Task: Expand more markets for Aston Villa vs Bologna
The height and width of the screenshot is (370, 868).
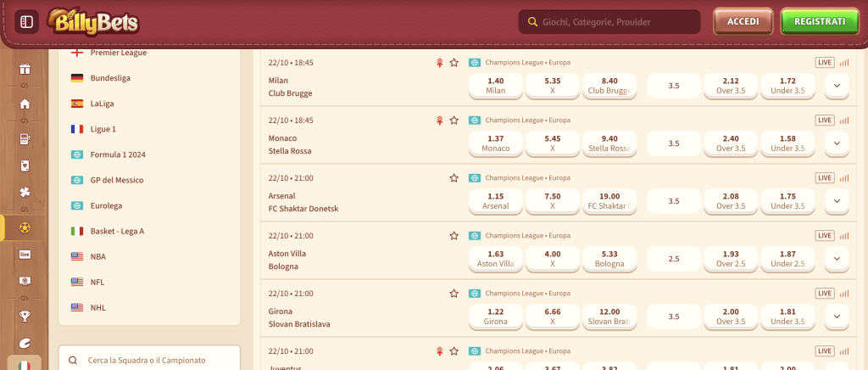Action: tap(837, 258)
